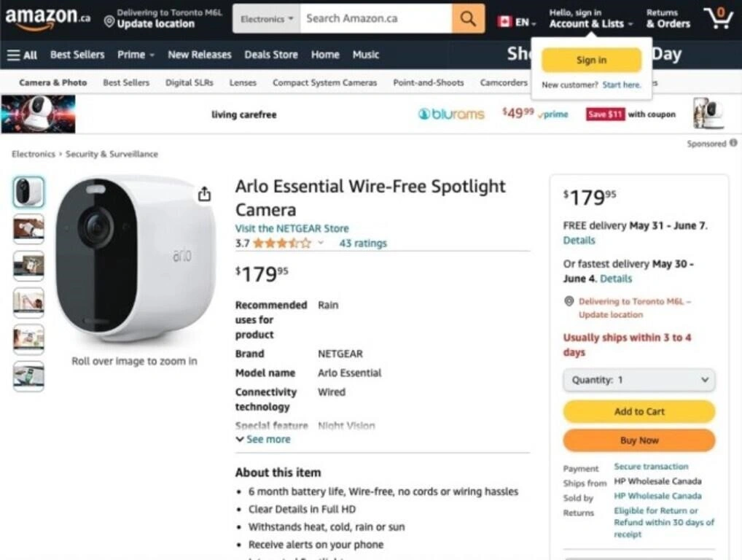
Task: Select the Lenses category tab
Action: pyautogui.click(x=243, y=83)
